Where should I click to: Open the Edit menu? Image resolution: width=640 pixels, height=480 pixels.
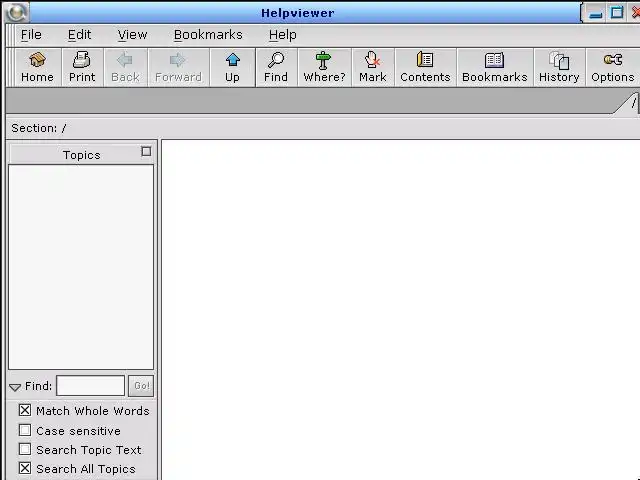click(79, 35)
